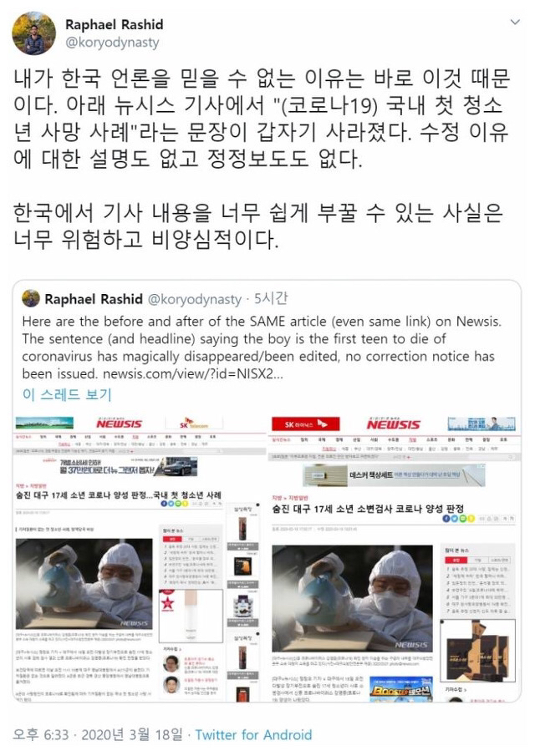Click the quoted tweet English text body
This screenshot has height=756, width=535.
coord(262,348)
